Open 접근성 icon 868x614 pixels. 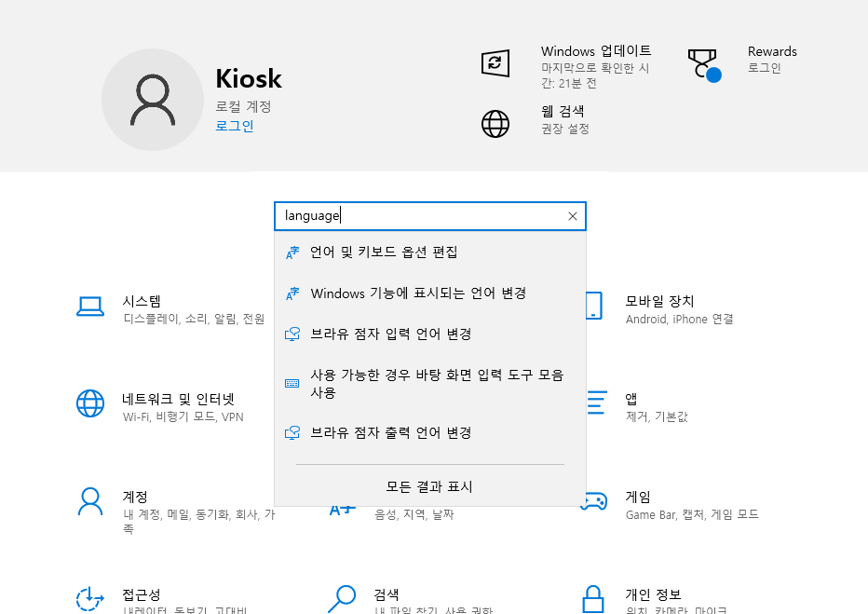click(x=90, y=599)
